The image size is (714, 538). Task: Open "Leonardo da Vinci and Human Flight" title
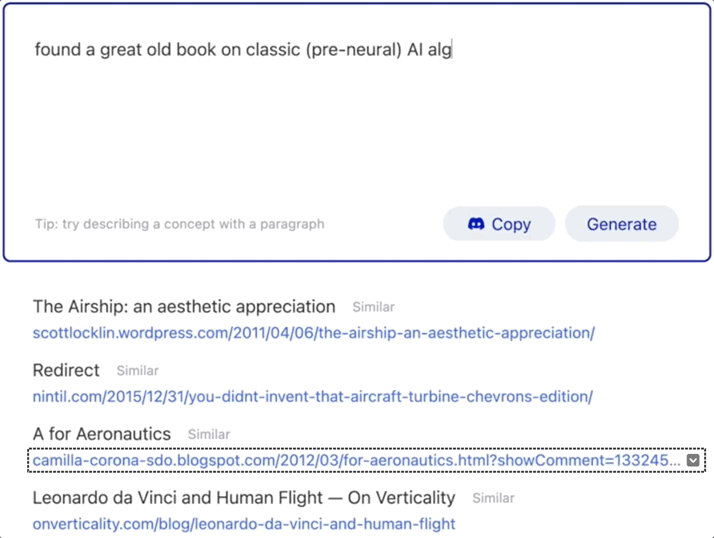tap(244, 498)
